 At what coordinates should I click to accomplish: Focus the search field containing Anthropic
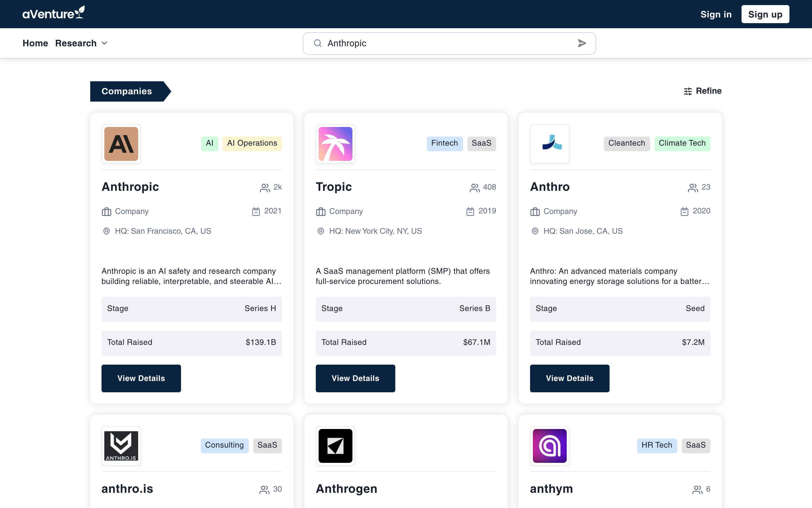tap(449, 43)
